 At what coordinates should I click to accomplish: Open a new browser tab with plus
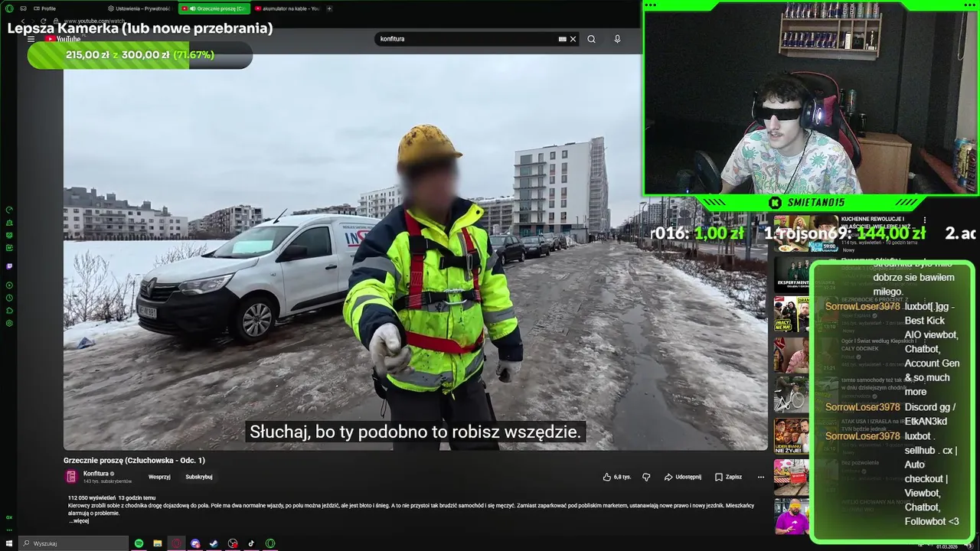[x=329, y=8]
